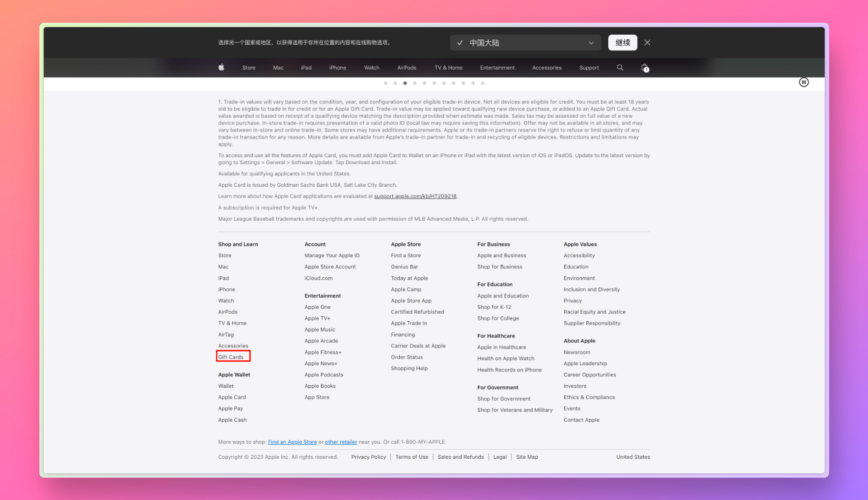This screenshot has height=500, width=868.
Task: Open Manage Your Apple ID link
Action: point(332,255)
